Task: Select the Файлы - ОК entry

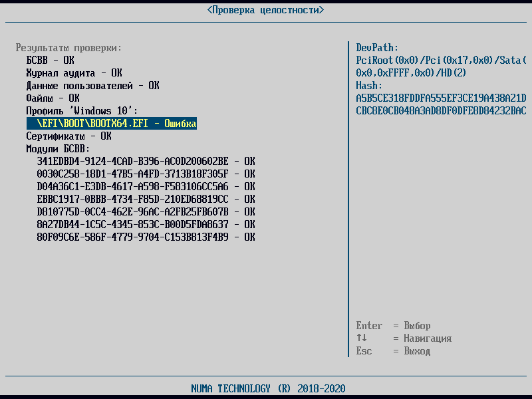Action: point(53,98)
